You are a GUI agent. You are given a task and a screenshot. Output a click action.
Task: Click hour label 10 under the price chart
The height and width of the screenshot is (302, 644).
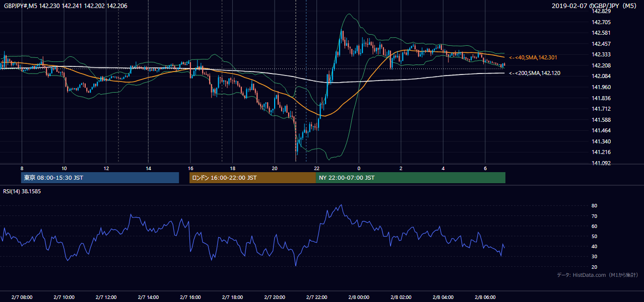coord(64,168)
